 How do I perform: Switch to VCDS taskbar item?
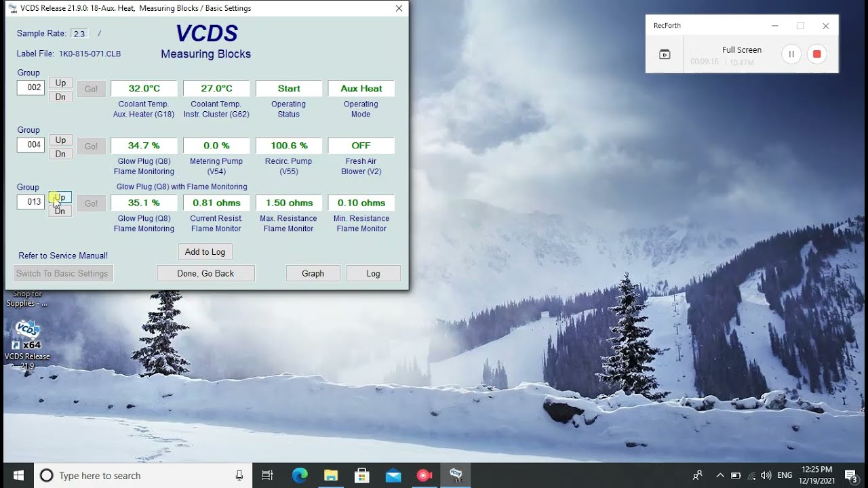click(456, 476)
